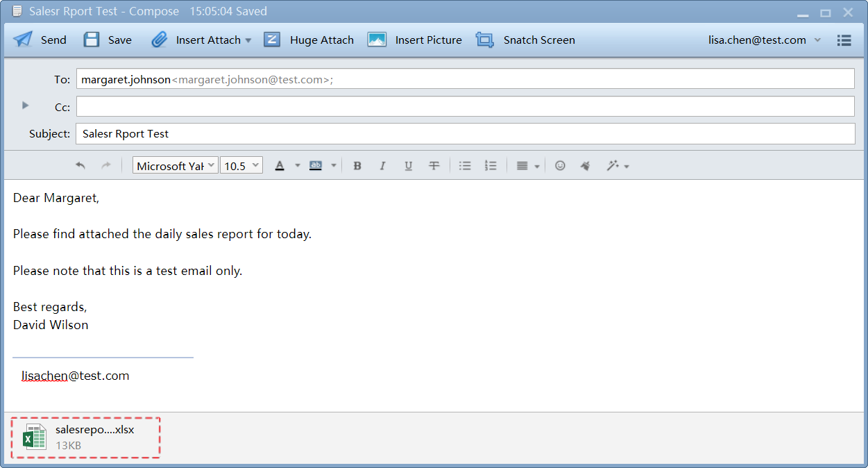Toggle bold formatting
Viewport: 868px width, 468px height.
tap(357, 166)
